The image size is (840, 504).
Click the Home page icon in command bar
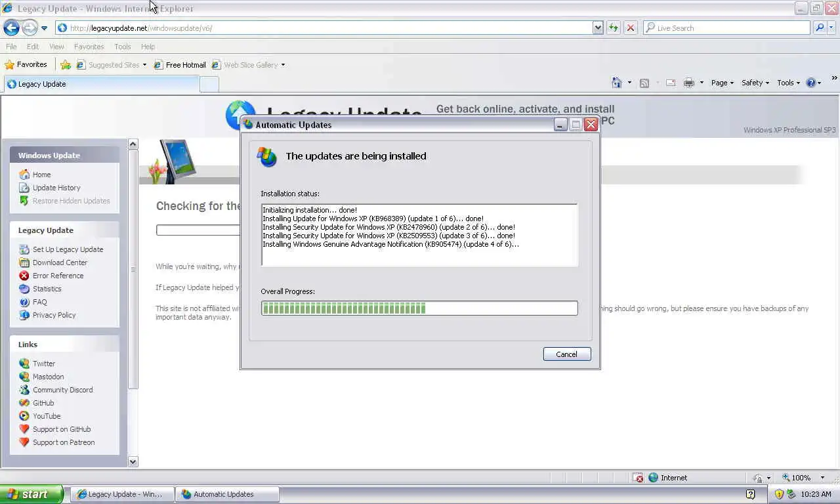pos(617,83)
